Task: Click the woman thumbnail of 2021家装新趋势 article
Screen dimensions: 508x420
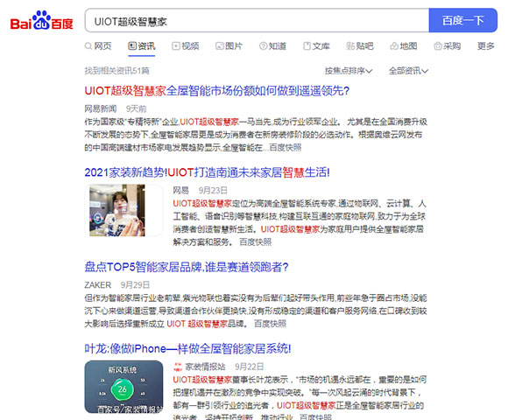Action: coord(117,210)
